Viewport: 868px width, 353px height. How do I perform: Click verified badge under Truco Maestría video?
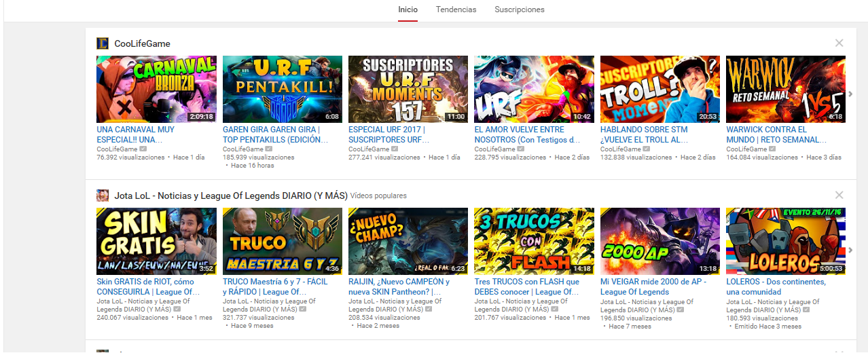point(302,309)
